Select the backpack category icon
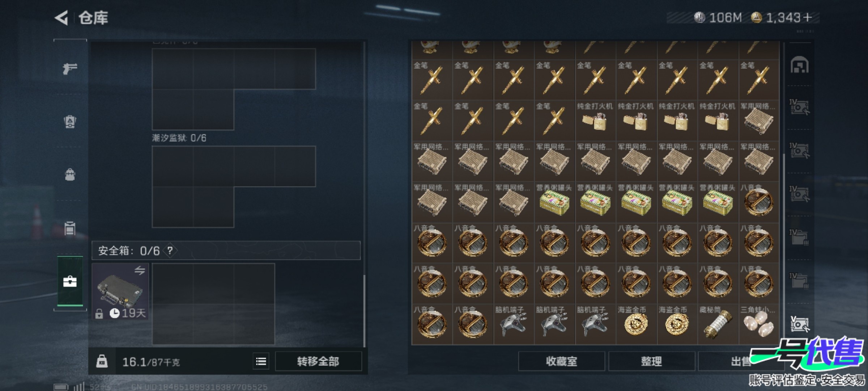Image resolution: width=868 pixels, height=391 pixels. point(70,175)
